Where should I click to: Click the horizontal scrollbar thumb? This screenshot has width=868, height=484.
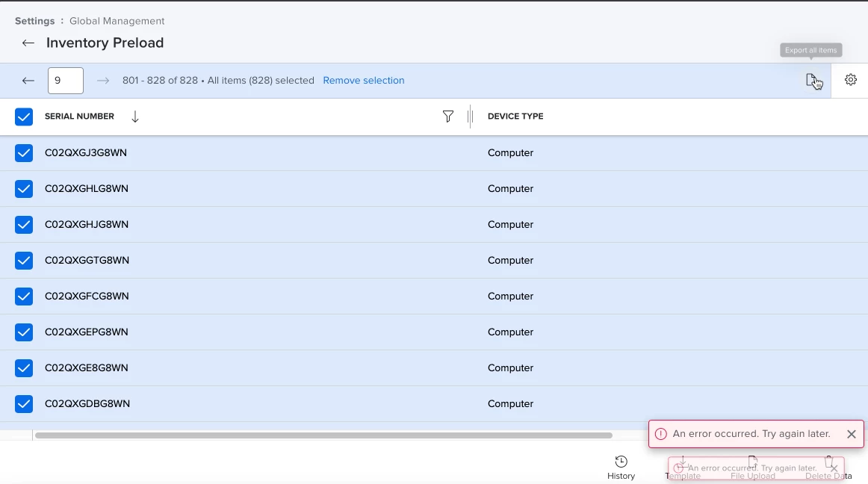pos(323,435)
